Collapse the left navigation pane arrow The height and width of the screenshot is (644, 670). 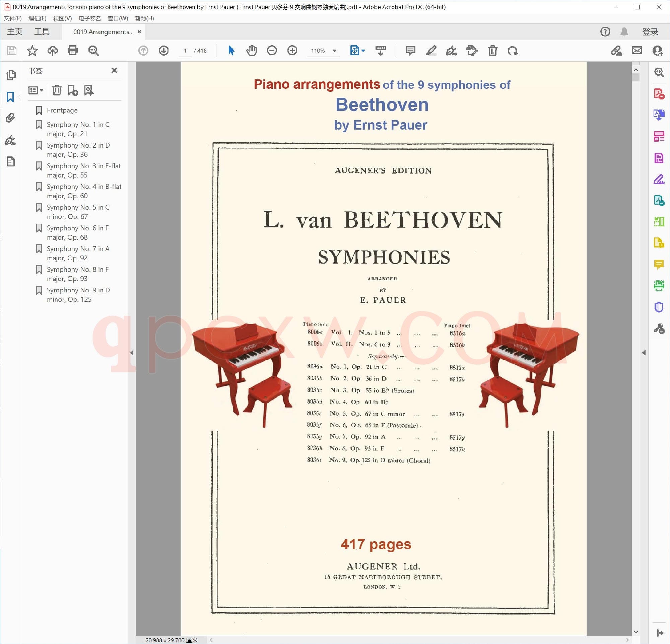point(132,353)
